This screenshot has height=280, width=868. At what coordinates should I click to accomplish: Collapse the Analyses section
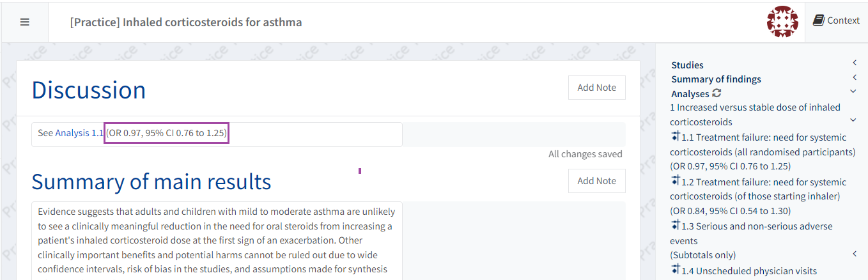coord(853,92)
